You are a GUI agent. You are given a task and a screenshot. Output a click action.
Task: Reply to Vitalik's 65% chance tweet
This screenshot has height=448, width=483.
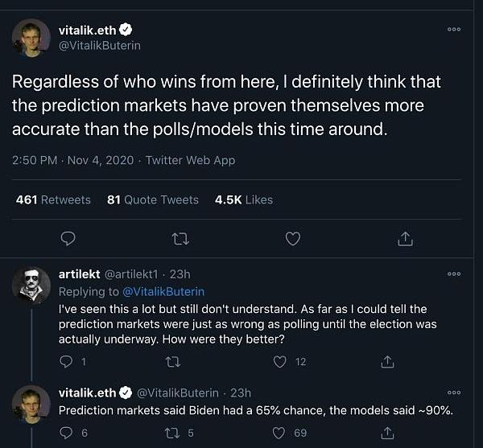(67, 434)
